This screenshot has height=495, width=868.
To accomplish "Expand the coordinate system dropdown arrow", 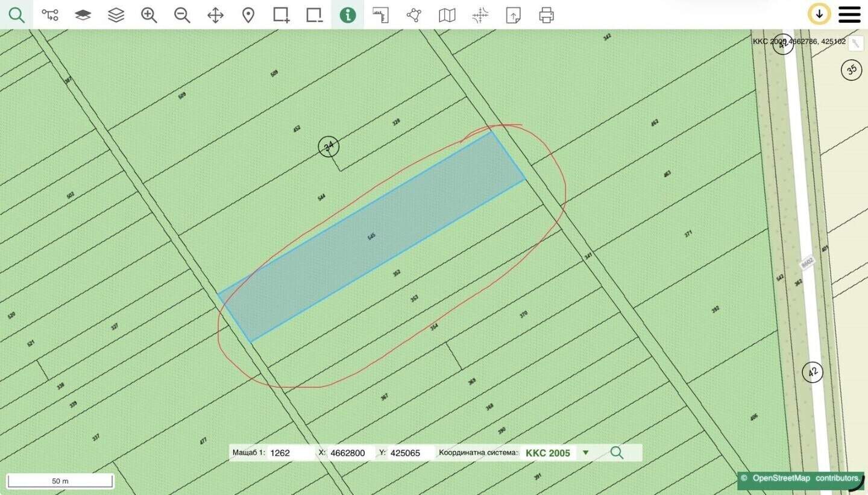I will pyautogui.click(x=585, y=453).
